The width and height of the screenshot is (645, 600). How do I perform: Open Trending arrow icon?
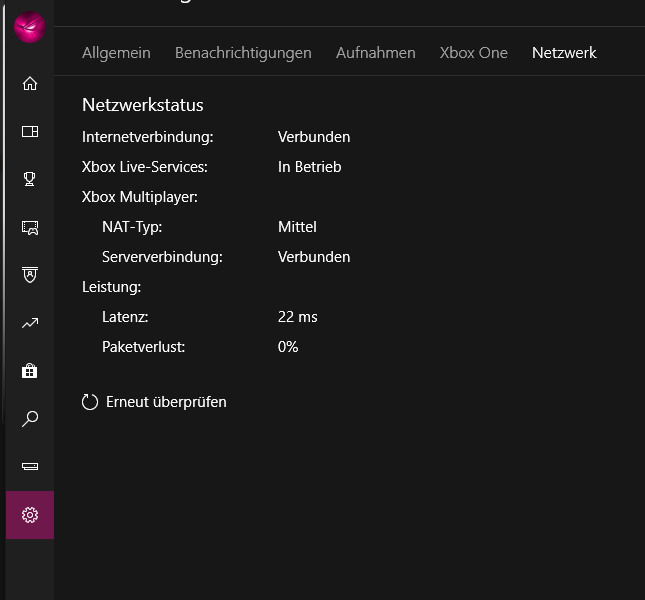point(30,323)
